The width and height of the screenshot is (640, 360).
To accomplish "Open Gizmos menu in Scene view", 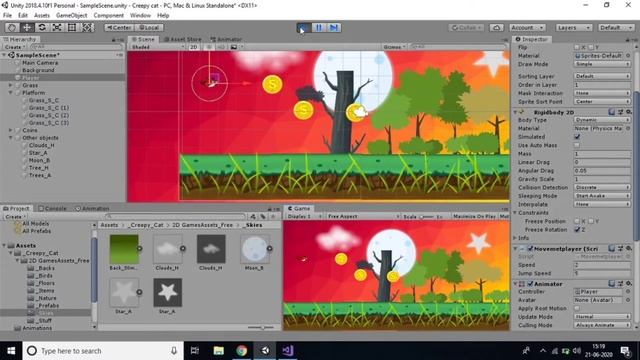I will 394,47.
